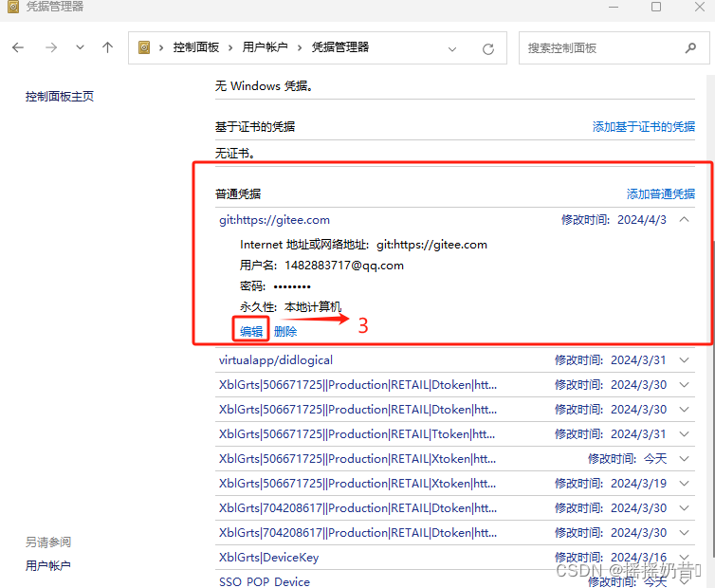Go forward using the forward arrow
The height and width of the screenshot is (588, 715).
pyautogui.click(x=51, y=47)
